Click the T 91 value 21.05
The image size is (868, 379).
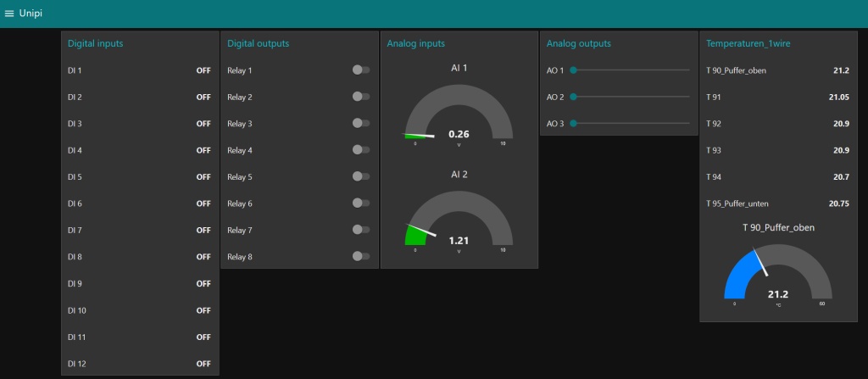click(x=838, y=97)
